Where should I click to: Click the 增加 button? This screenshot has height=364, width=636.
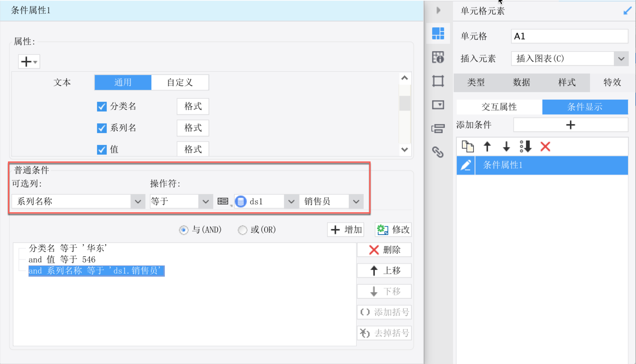tap(346, 230)
